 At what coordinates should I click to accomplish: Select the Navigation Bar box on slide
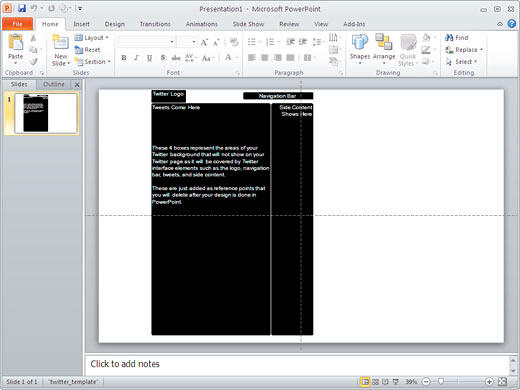coord(278,96)
